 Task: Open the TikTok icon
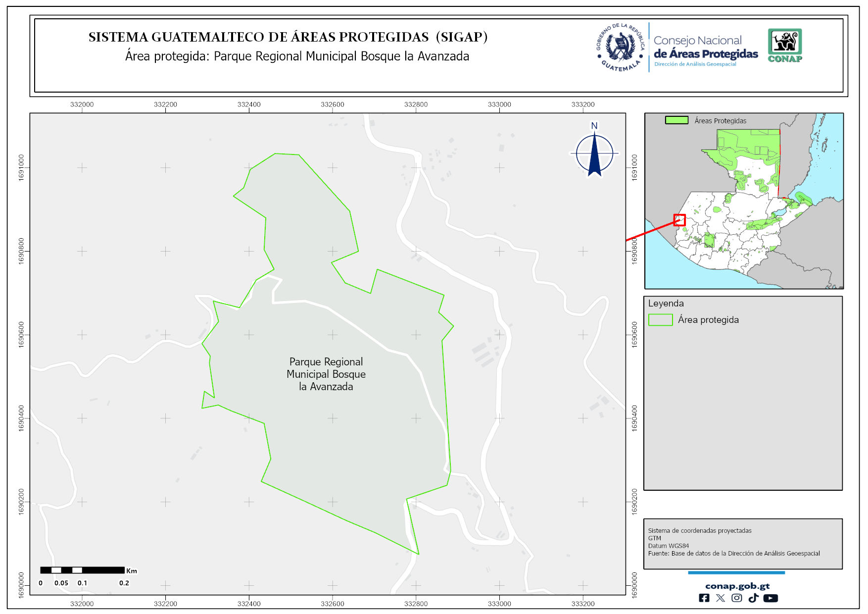point(753,598)
